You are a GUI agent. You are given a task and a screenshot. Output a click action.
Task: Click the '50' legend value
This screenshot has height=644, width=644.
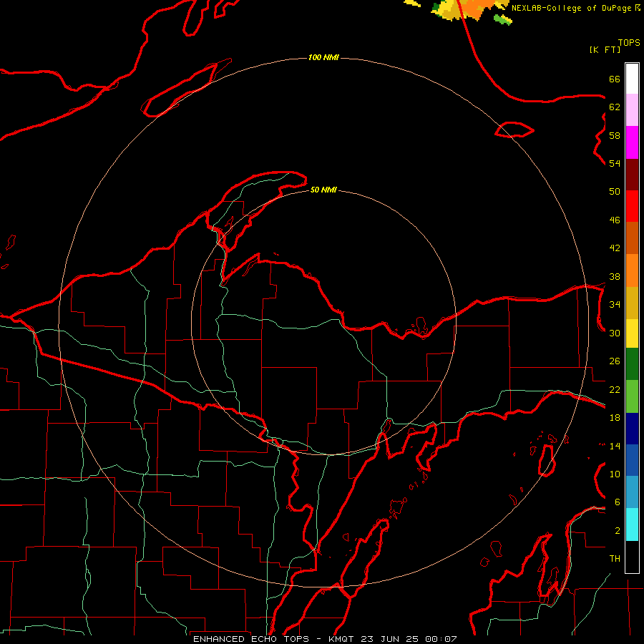tap(615, 192)
